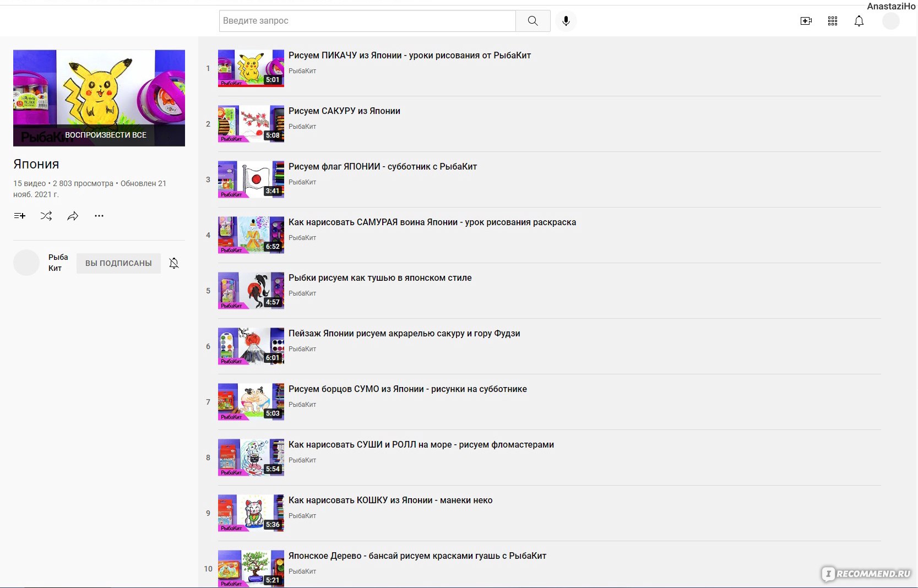
Task: Click РыбаКит channel under Pikachu video
Action: click(302, 71)
